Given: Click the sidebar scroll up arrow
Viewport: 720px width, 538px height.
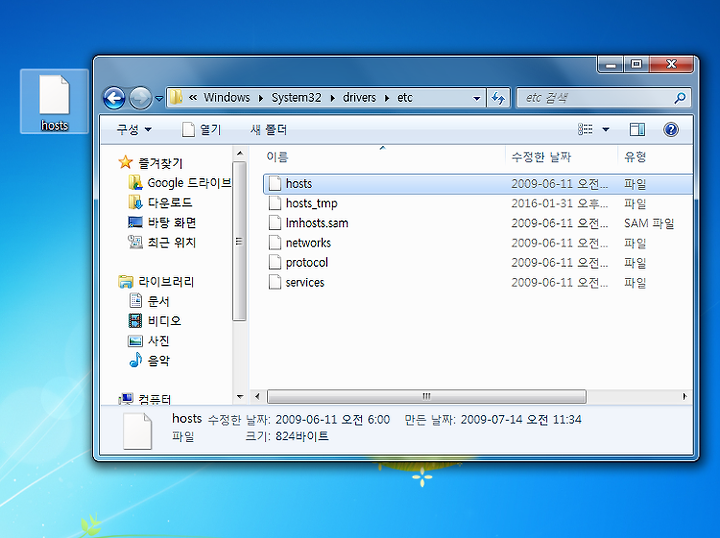Looking at the screenshot, I should point(240,153).
